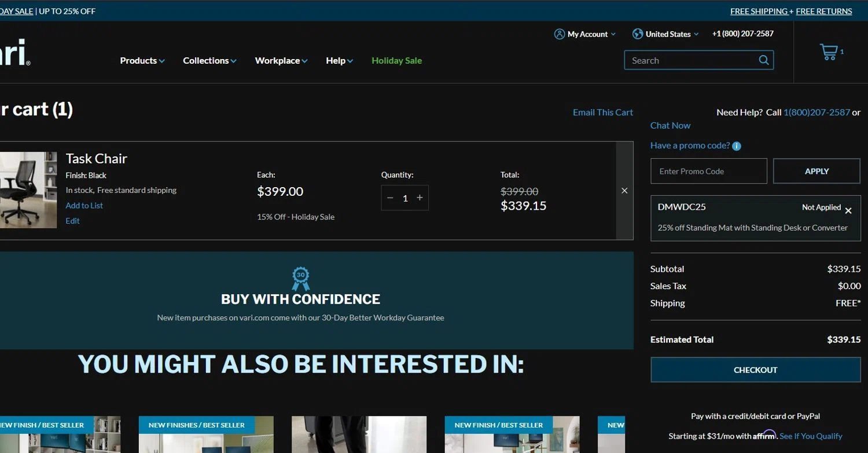
Task: Decrease Task Chair quantity
Action: pyautogui.click(x=390, y=198)
